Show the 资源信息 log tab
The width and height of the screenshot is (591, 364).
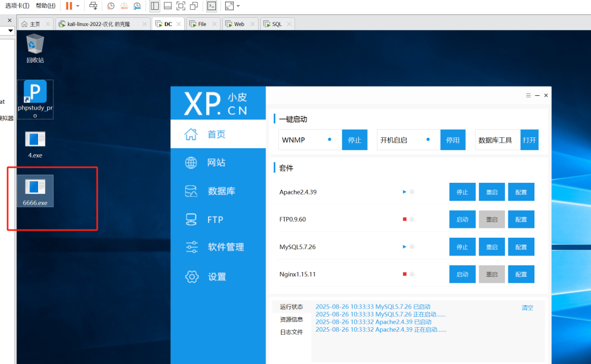point(291,320)
